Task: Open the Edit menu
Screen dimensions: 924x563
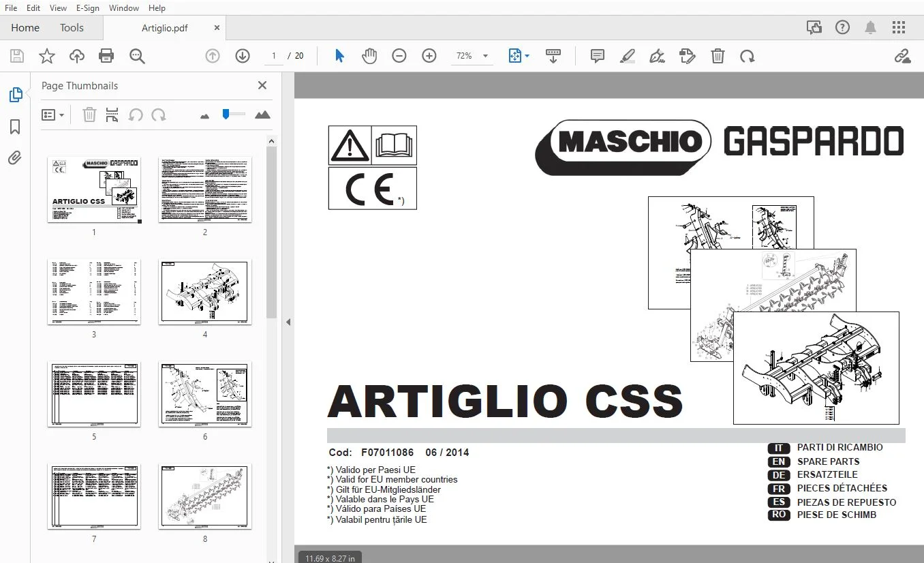Action: pyautogui.click(x=33, y=8)
